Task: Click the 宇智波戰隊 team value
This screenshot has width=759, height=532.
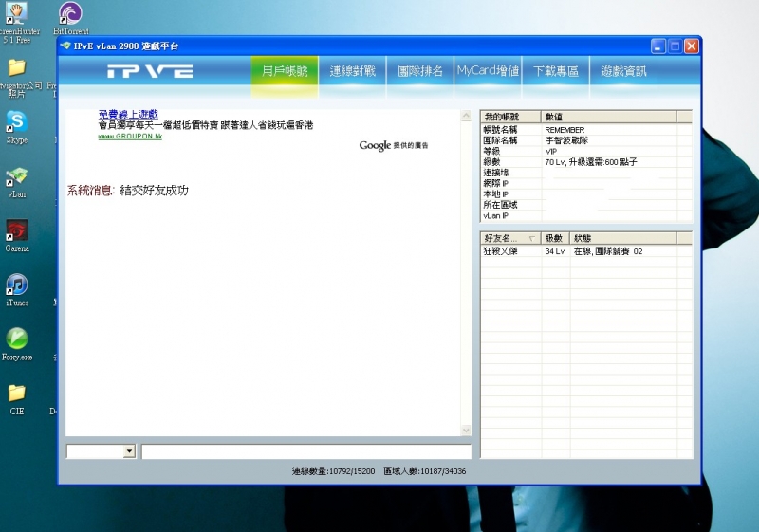Action: [566, 140]
